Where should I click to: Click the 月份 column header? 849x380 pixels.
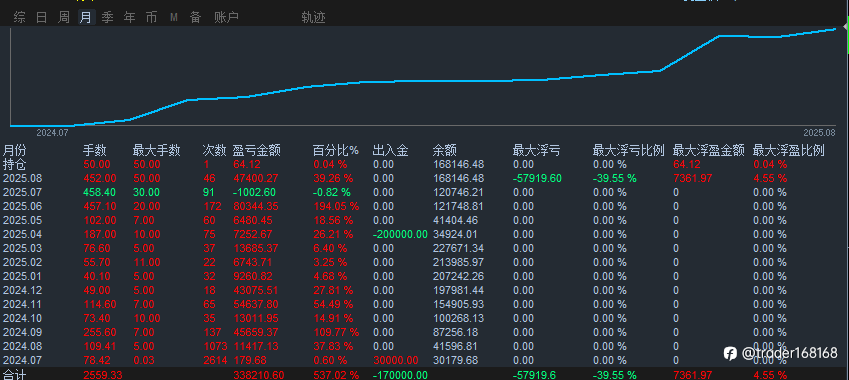click(x=15, y=150)
